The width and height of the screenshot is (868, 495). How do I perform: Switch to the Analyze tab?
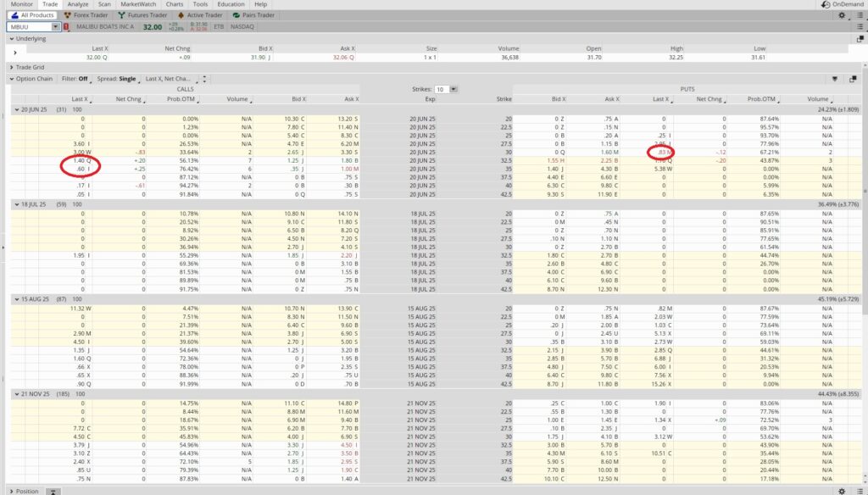click(x=77, y=4)
